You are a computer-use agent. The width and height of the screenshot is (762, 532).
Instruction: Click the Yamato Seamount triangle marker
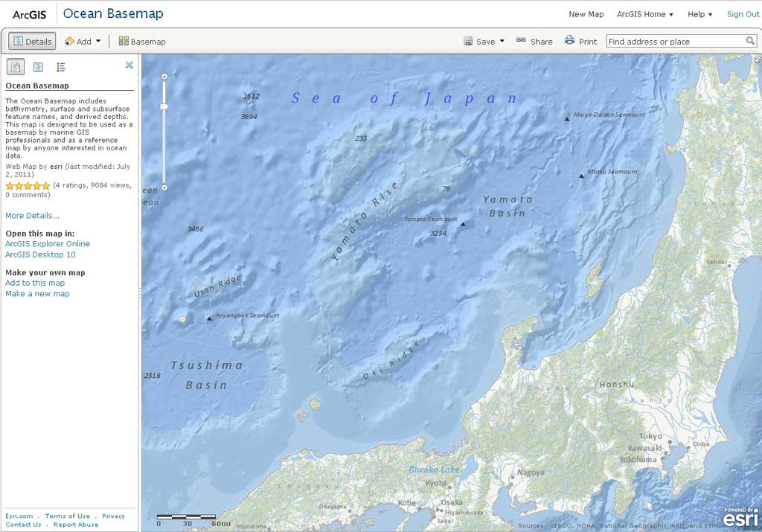point(463,224)
